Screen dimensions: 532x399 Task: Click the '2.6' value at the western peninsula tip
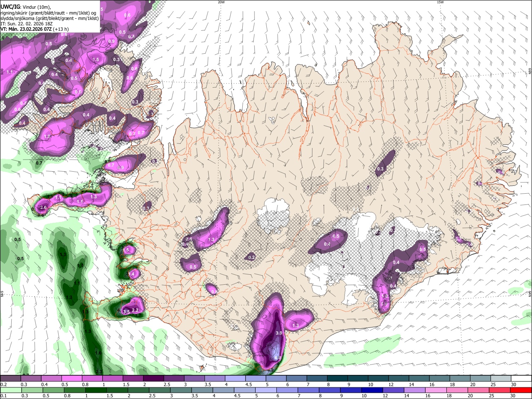click(x=43, y=207)
